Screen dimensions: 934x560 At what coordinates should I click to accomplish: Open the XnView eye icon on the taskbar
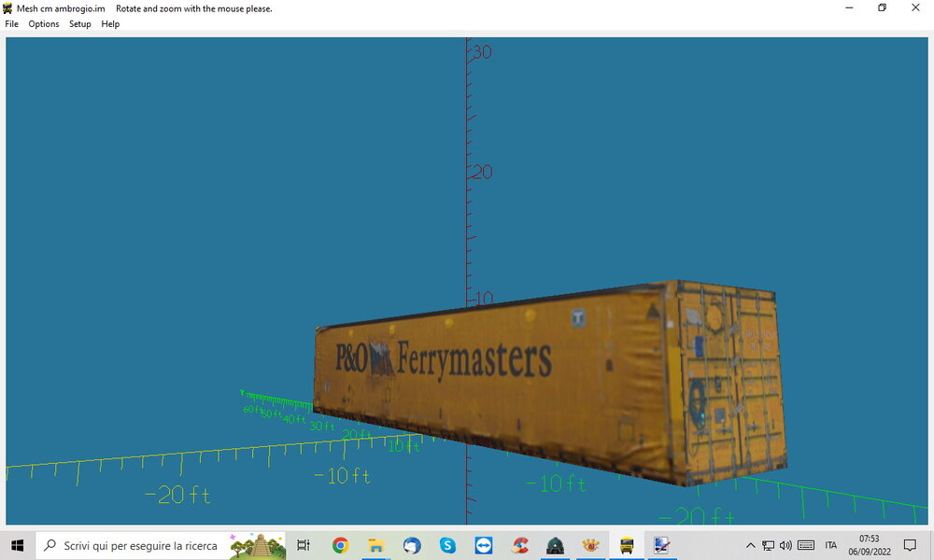point(591,545)
